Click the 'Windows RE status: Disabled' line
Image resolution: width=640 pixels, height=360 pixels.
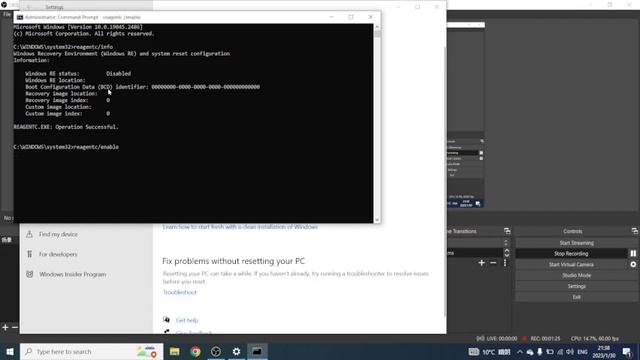coord(78,73)
